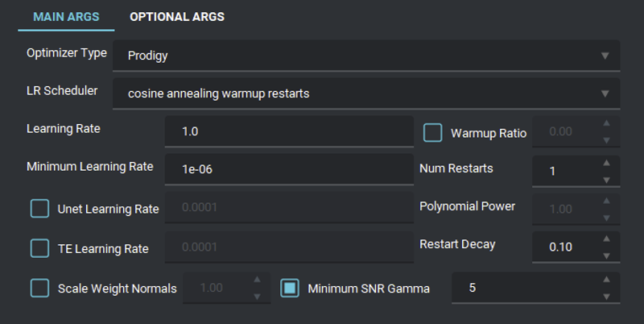Decrease Minimum SNR Gamma with the down arrow
Image resolution: width=644 pixels, height=324 pixels.
[606, 297]
